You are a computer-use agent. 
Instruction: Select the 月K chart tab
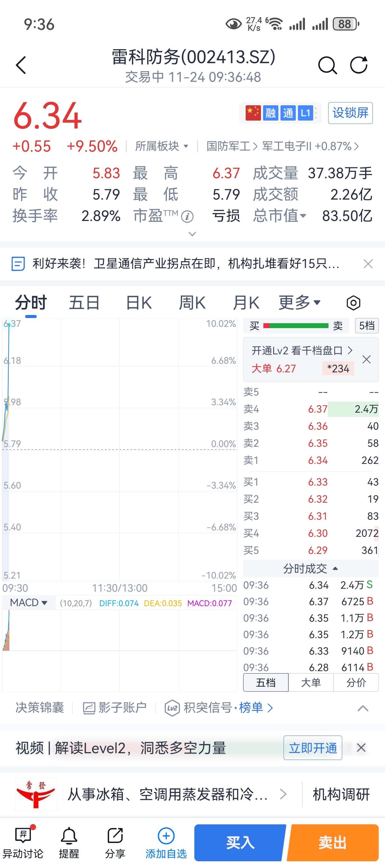tap(246, 302)
